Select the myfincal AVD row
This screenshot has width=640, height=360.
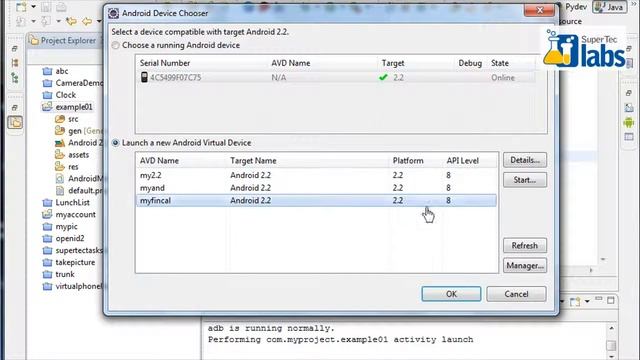coord(316,200)
